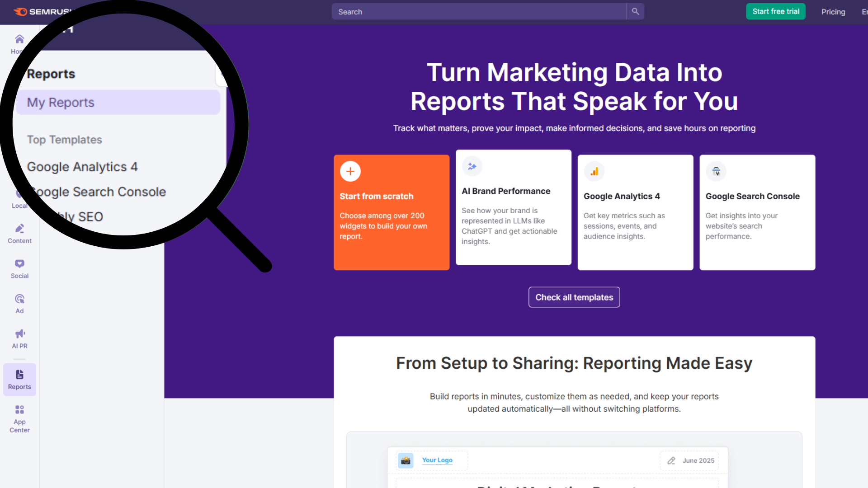Image resolution: width=868 pixels, height=488 pixels.
Task: Click the orange plus on Start from scratch
Action: point(350,171)
